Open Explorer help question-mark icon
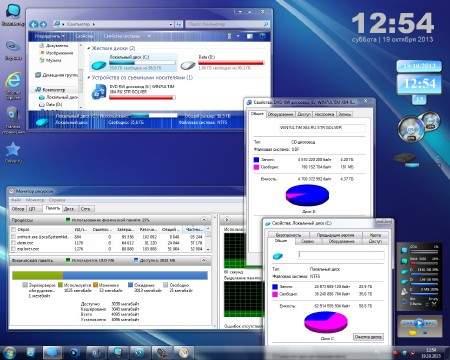 tap(262, 36)
